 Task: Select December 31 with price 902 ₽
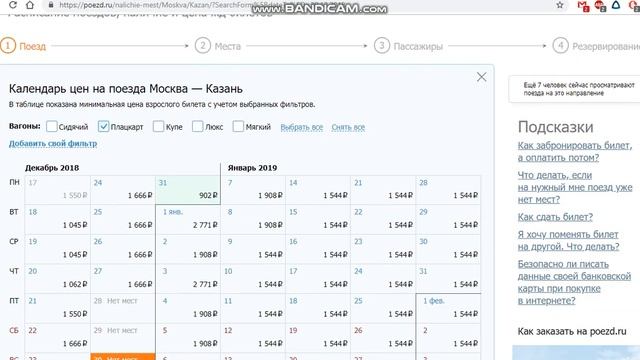coord(188,190)
